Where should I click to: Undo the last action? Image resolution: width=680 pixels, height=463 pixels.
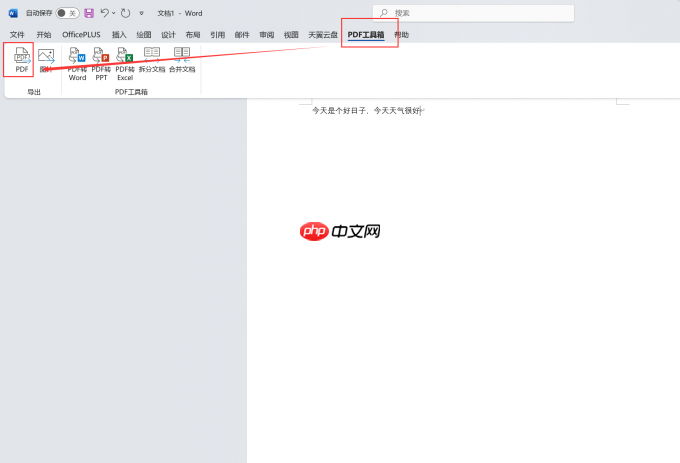coord(105,13)
